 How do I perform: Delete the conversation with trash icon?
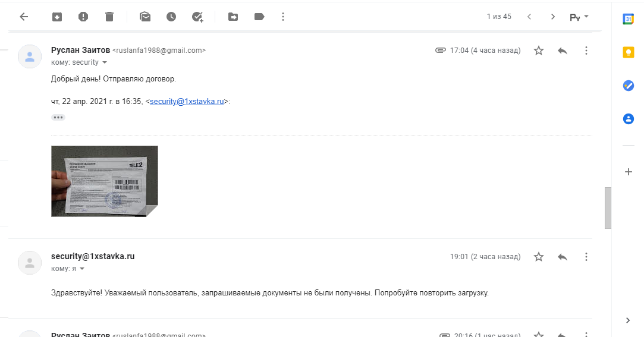point(109,17)
